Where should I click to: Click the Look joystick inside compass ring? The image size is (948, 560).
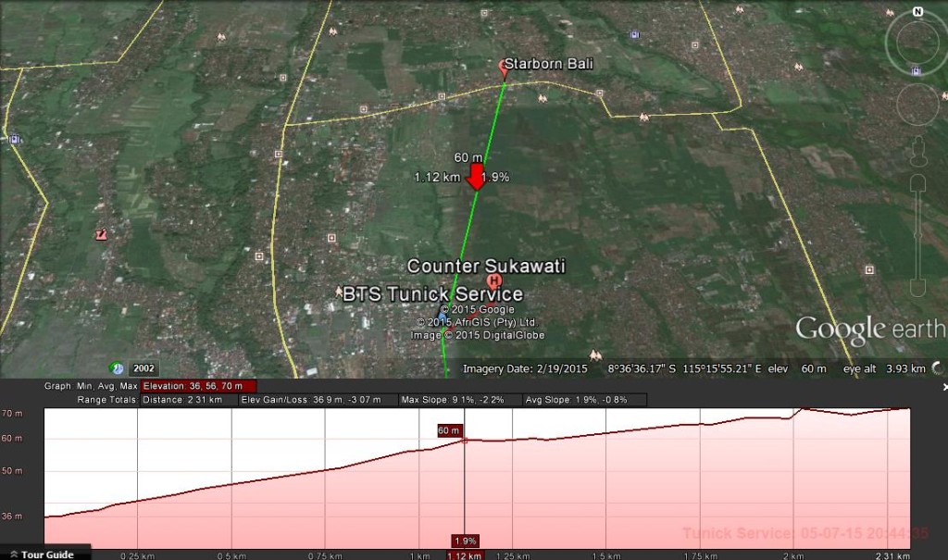917,43
